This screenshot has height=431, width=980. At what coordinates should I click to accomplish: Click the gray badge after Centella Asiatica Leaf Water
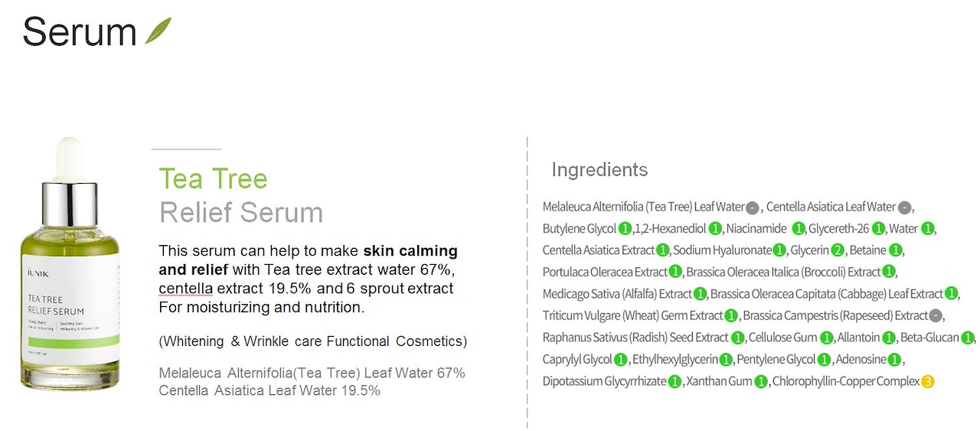[x=904, y=207]
